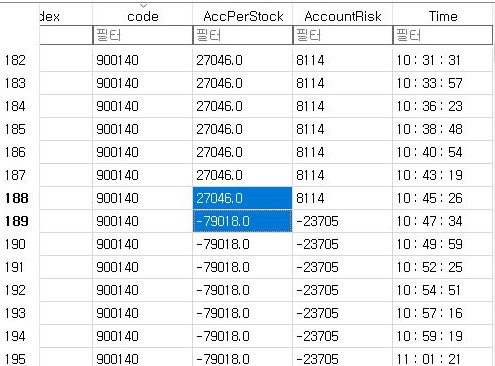Click the Time cell 10 : 57 : 16
This screenshot has width=495, height=366.
click(443, 313)
